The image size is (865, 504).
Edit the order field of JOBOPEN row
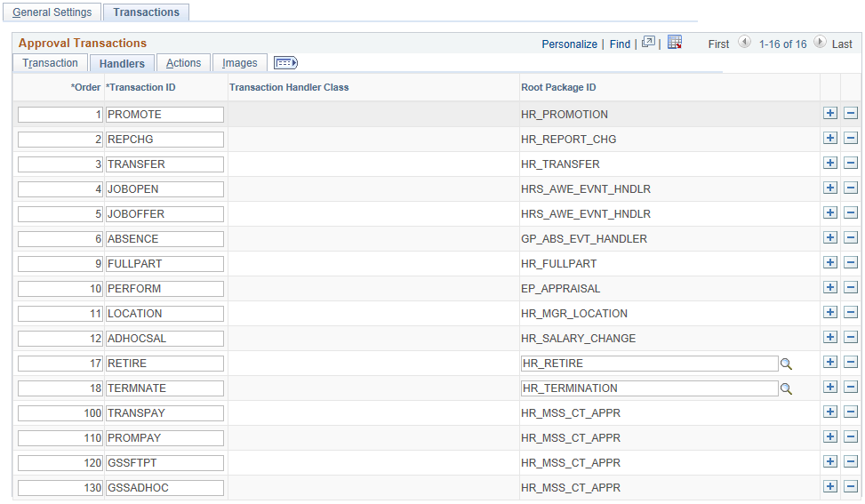(x=60, y=189)
